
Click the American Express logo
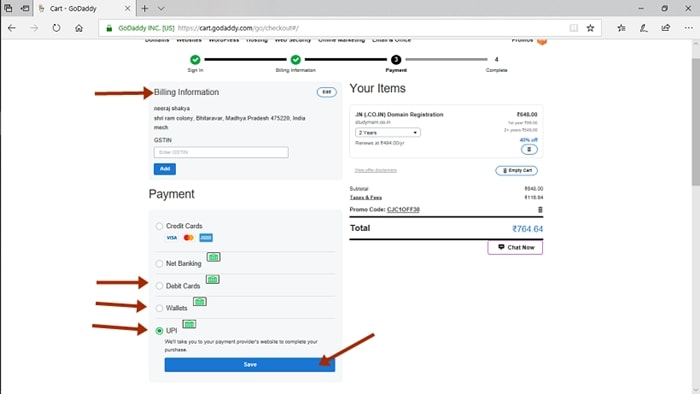[x=206, y=238]
